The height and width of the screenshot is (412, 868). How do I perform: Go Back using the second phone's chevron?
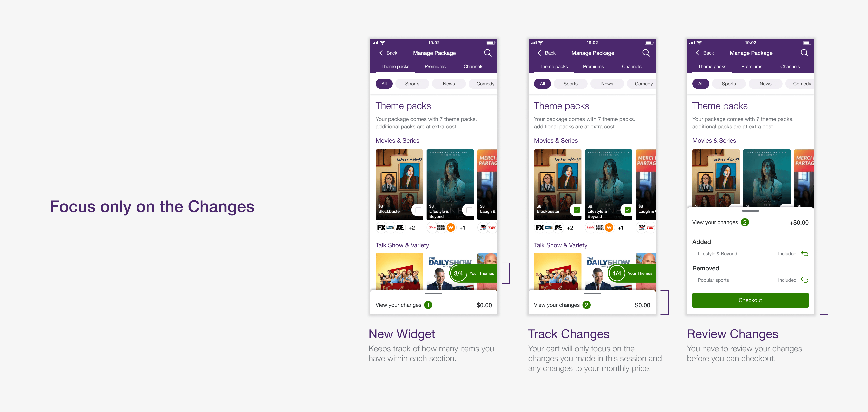click(x=539, y=53)
